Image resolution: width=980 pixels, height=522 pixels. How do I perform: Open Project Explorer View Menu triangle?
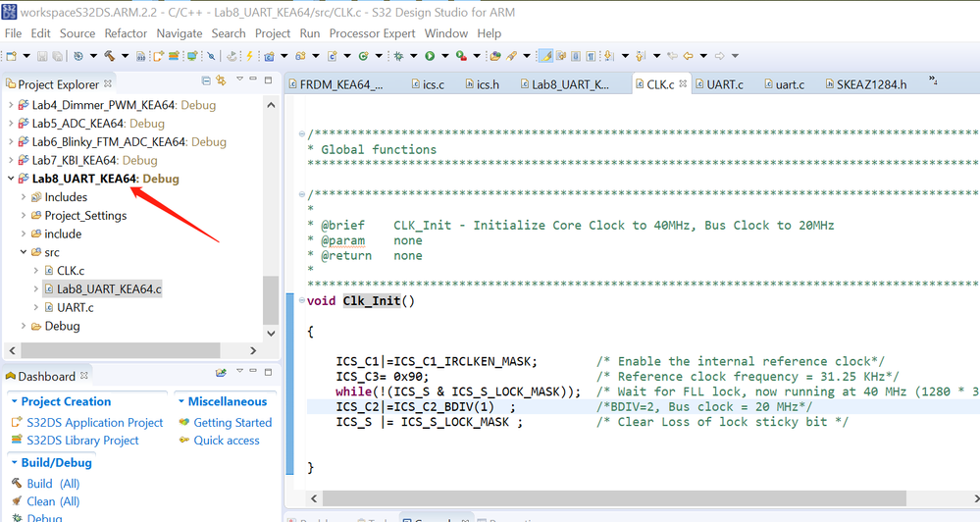(239, 78)
